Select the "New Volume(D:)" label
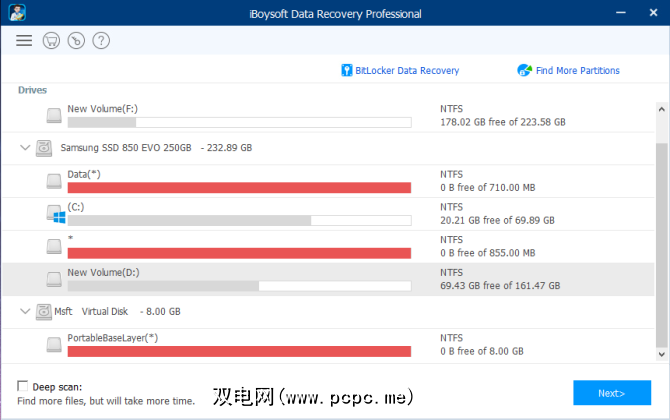Viewport: 670px width, 420px height. pyautogui.click(x=103, y=273)
